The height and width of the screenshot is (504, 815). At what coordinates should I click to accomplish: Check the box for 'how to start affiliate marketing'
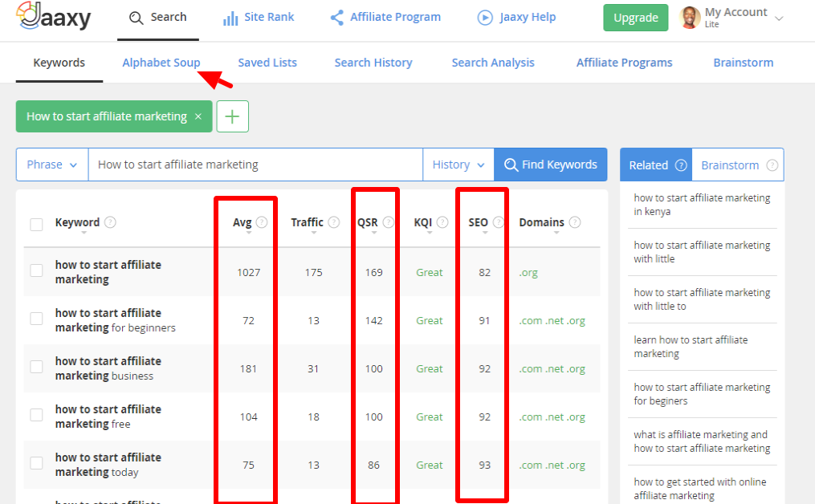click(36, 270)
